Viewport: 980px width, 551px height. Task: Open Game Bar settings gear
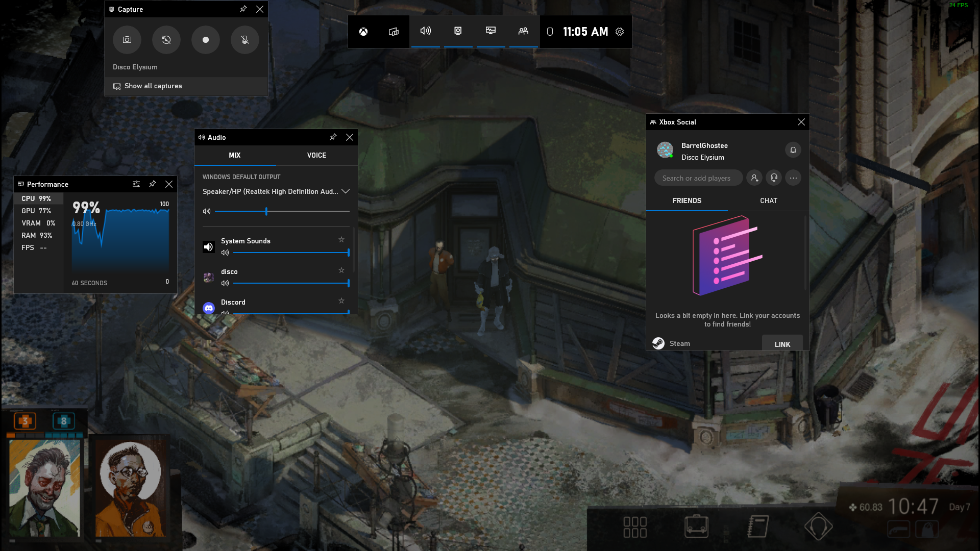pyautogui.click(x=620, y=32)
